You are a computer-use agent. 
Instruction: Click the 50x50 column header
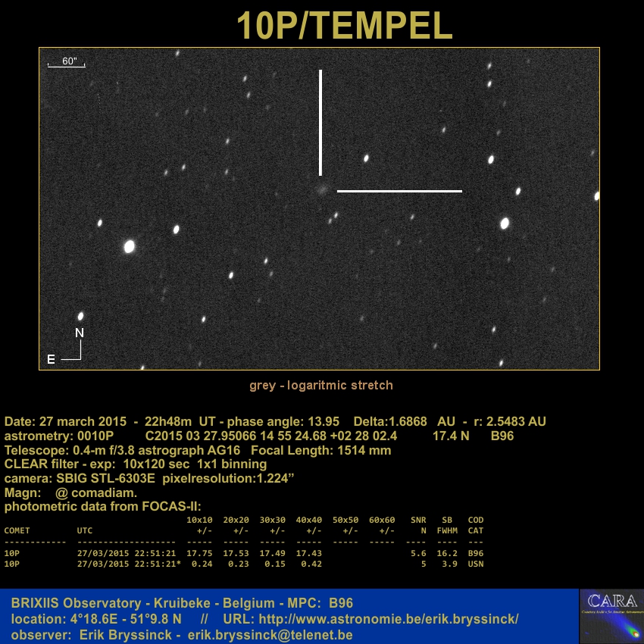[x=345, y=520]
